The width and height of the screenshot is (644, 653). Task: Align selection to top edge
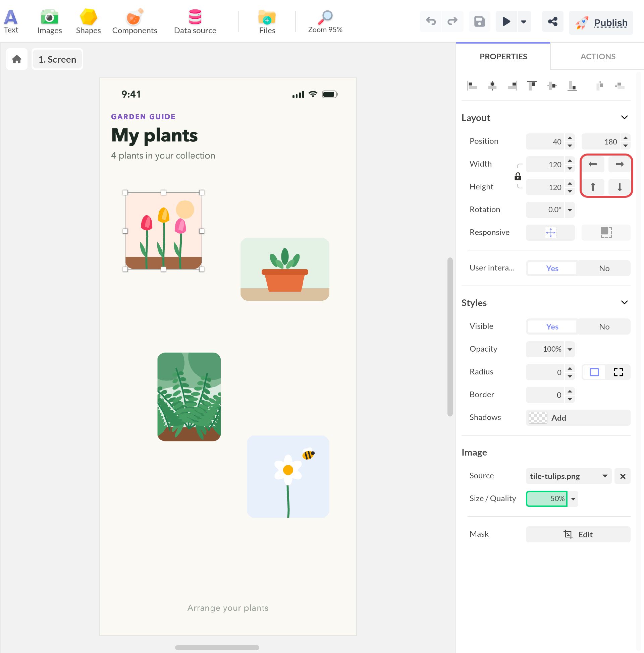point(532,86)
